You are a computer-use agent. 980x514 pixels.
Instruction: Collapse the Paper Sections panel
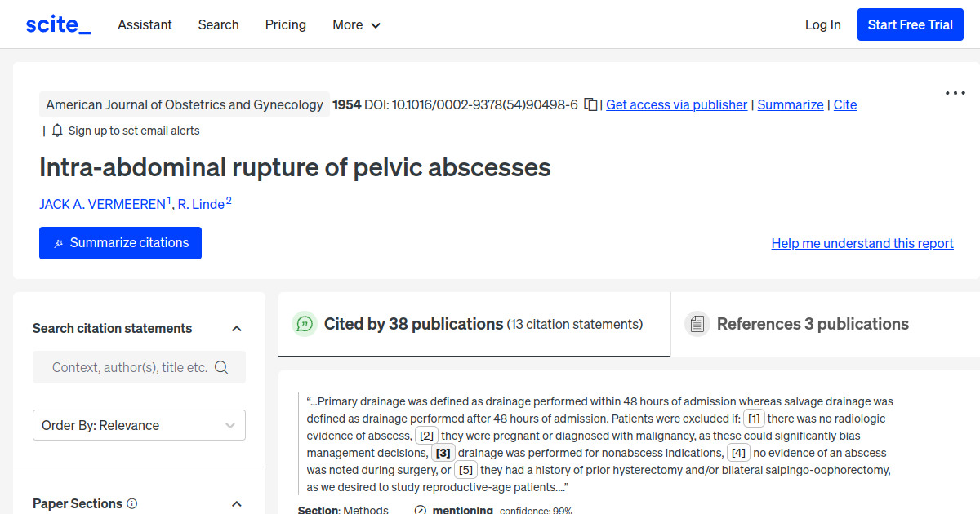pyautogui.click(x=236, y=503)
